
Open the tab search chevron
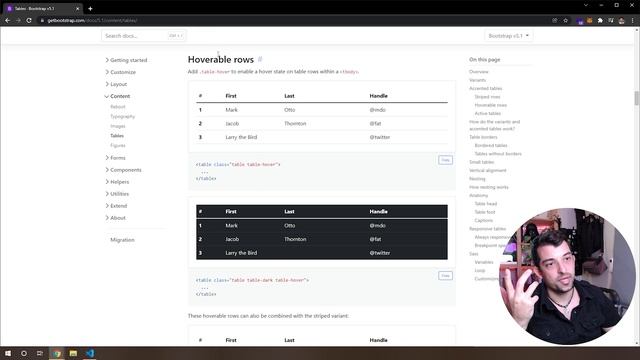click(x=586, y=5)
